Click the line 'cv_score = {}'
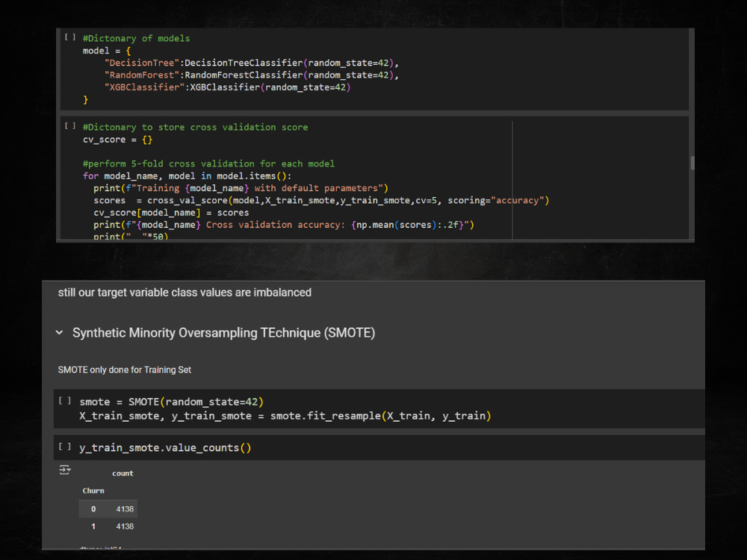Screen dimensions: 747x560 pyautogui.click(x=118, y=140)
